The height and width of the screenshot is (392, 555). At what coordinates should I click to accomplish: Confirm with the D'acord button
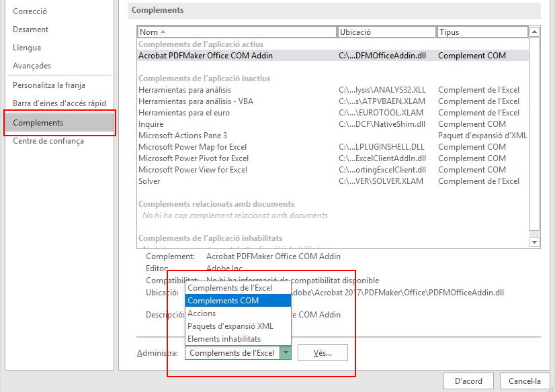click(x=468, y=381)
